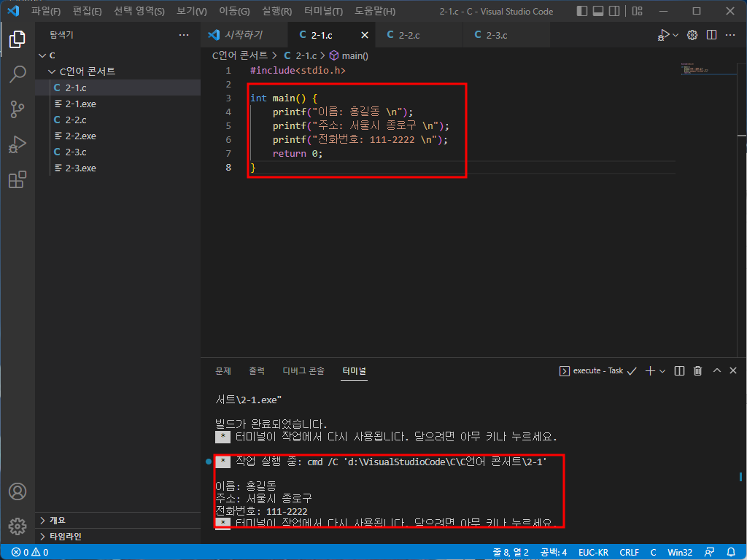Open 도움말(H) menu
The width and height of the screenshot is (747, 560).
[375, 11]
